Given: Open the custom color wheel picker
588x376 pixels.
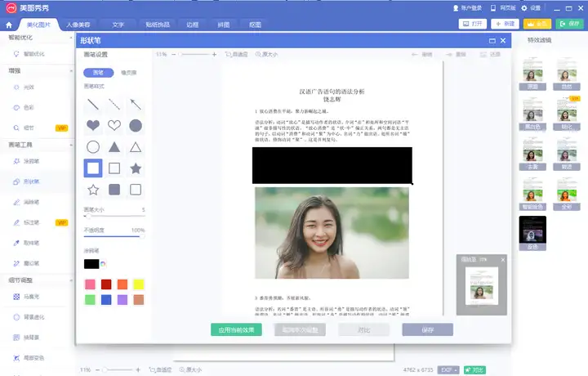Looking at the screenshot, I should pos(103,264).
